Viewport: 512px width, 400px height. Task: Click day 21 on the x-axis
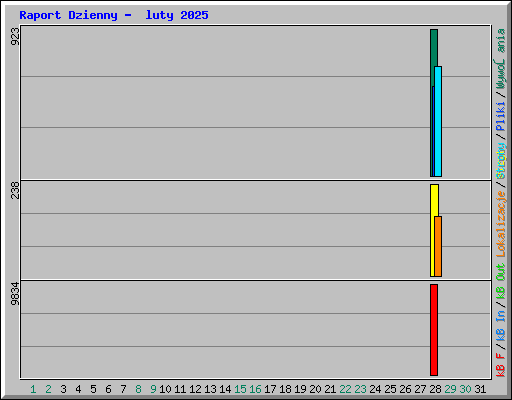tap(330, 389)
